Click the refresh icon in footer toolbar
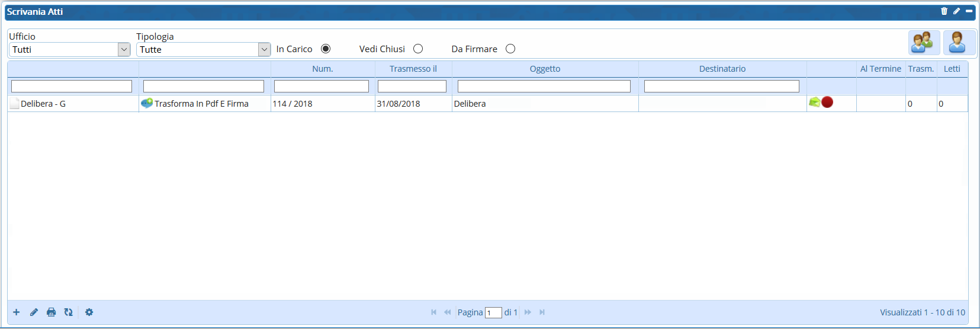This screenshot has width=980, height=329. 69,312
